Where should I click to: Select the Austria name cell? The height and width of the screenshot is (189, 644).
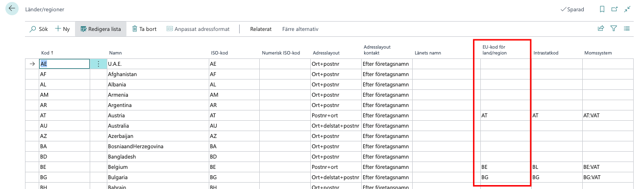[158, 115]
